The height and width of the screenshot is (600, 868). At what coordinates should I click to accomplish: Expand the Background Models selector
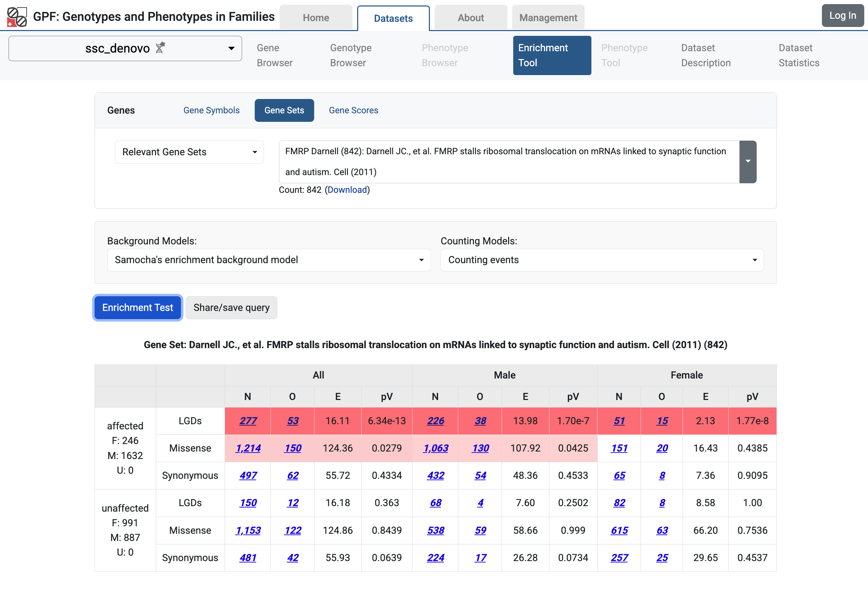[x=268, y=260]
